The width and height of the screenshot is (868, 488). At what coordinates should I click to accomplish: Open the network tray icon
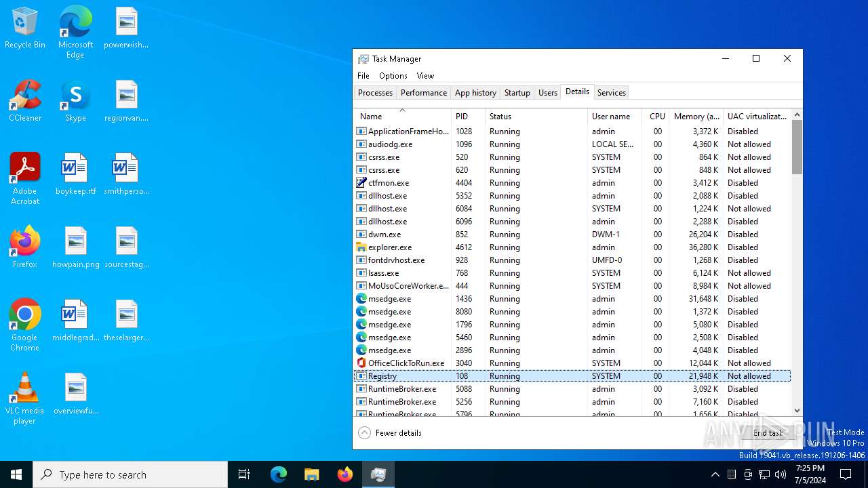[764, 474]
